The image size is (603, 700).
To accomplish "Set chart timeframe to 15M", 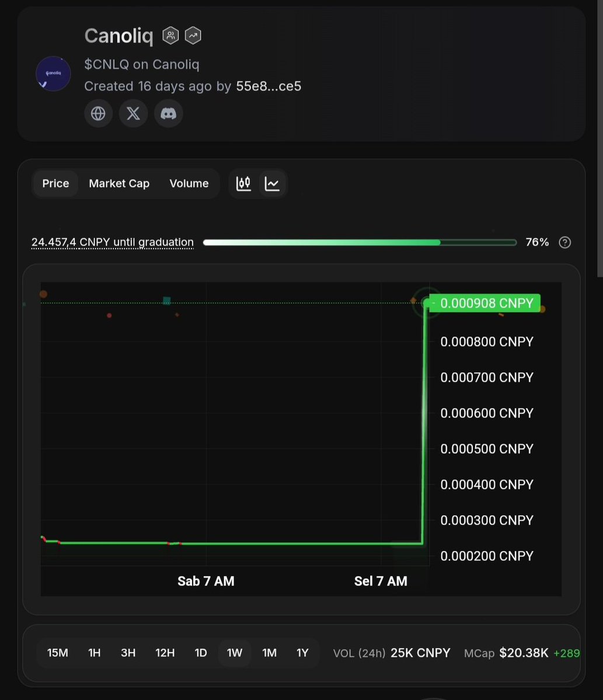I will [58, 653].
